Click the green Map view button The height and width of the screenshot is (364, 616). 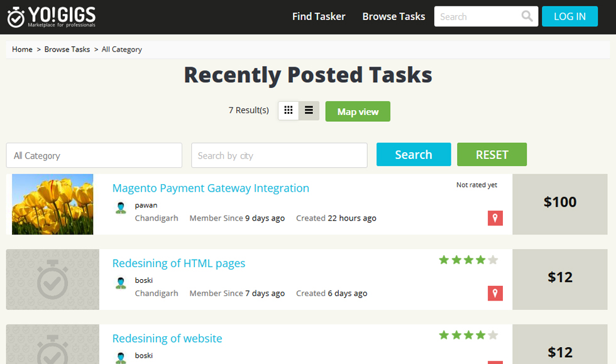tap(358, 112)
